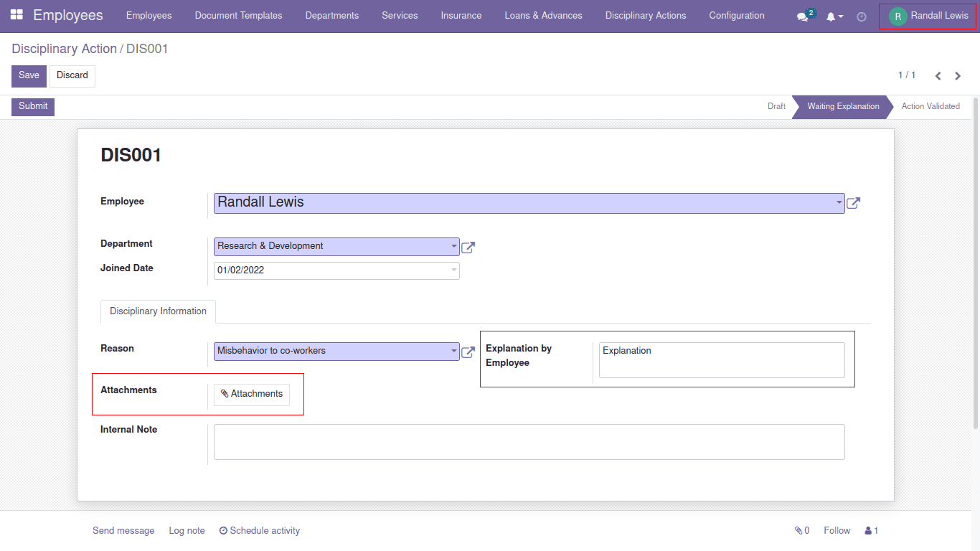Viewport: 980px width, 551px height.
Task: Go to the next record with the right arrow
Action: [957, 75]
